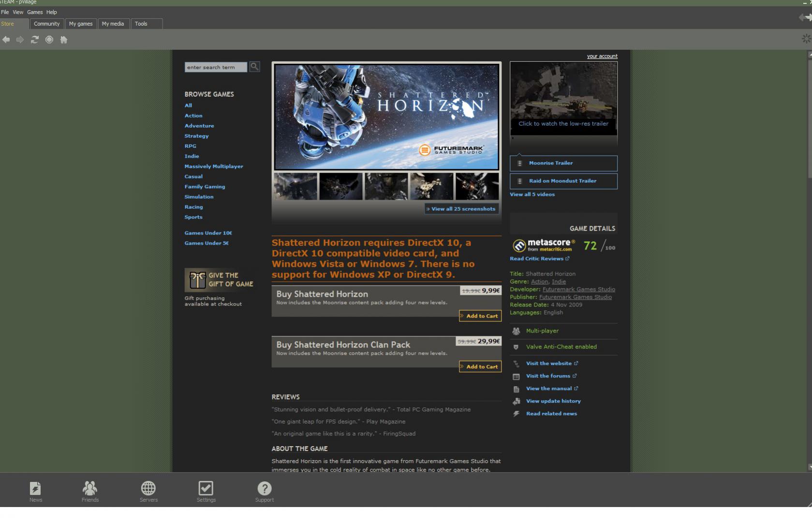Go back using the back arrow
This screenshot has height=522, width=812.
pos(6,40)
